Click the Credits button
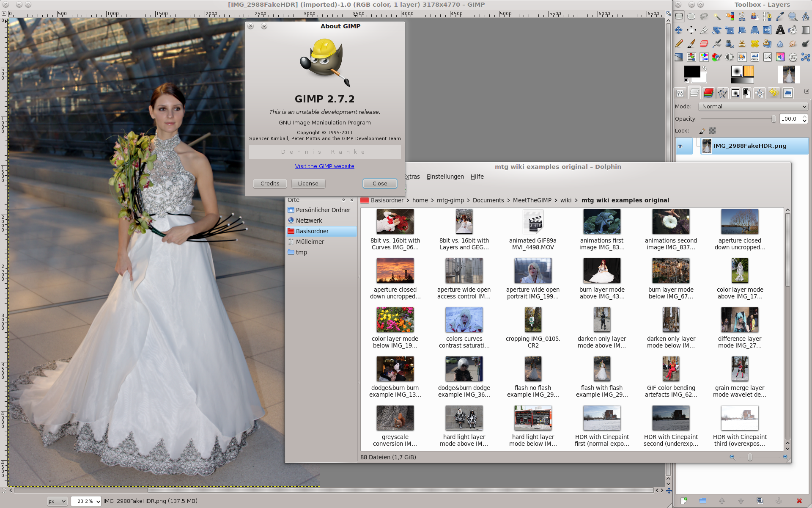Viewport: 812px width, 508px height. coord(270,183)
